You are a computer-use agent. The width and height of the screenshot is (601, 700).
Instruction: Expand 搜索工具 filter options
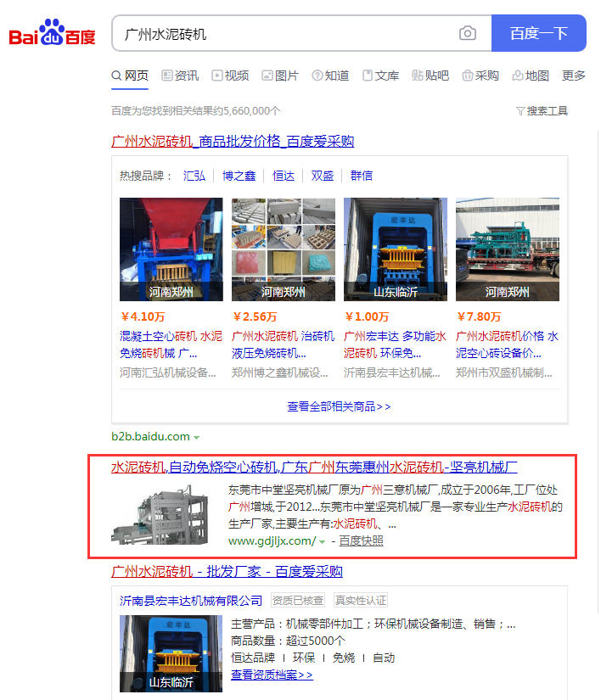pos(542,111)
